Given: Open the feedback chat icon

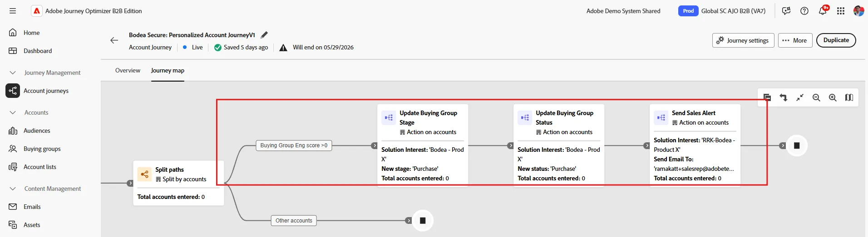Looking at the screenshot, I should pos(786,11).
